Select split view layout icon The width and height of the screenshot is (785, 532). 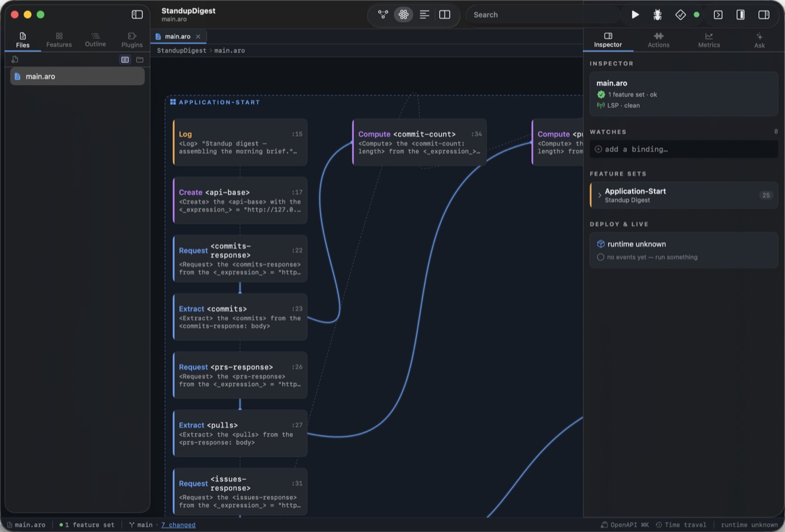(445, 15)
